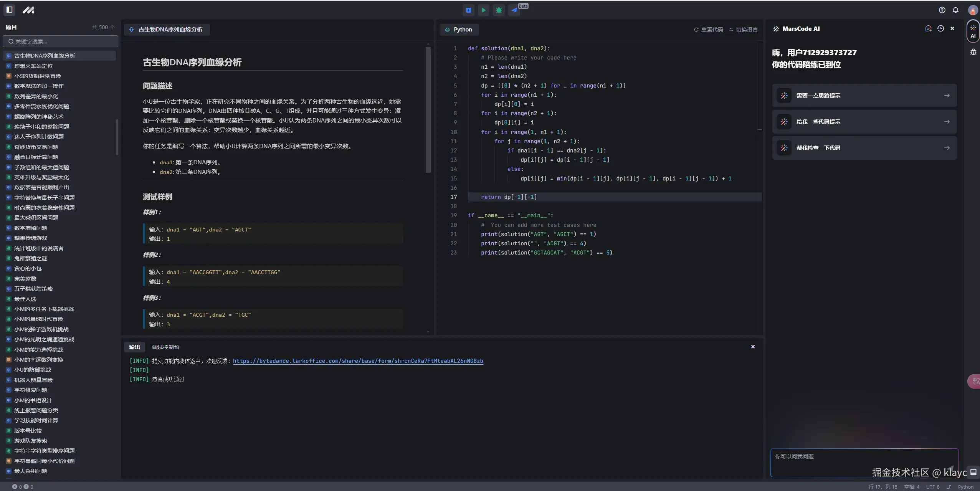The width and height of the screenshot is (980, 491).
Task: Open the bytedance larkoffice feedback link
Action: 358,361
